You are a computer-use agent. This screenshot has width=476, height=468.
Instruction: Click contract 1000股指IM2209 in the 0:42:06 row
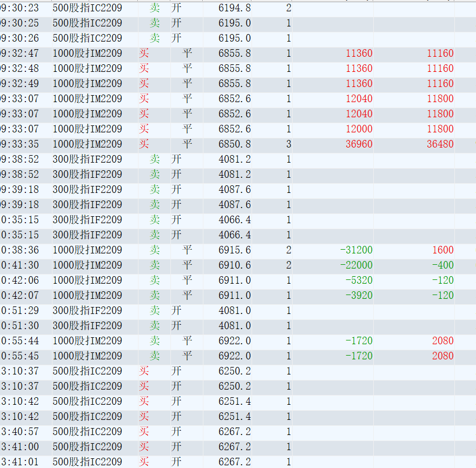[88, 280]
